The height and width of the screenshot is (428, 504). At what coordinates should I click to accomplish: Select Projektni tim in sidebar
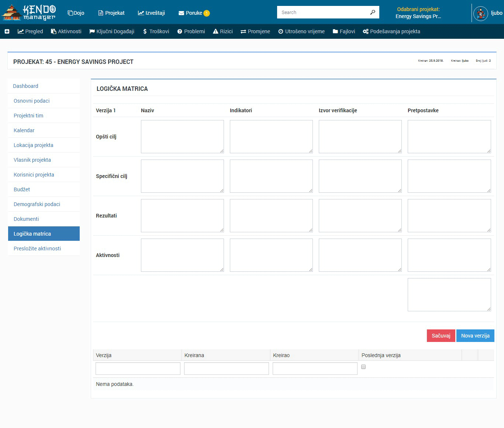pos(44,116)
